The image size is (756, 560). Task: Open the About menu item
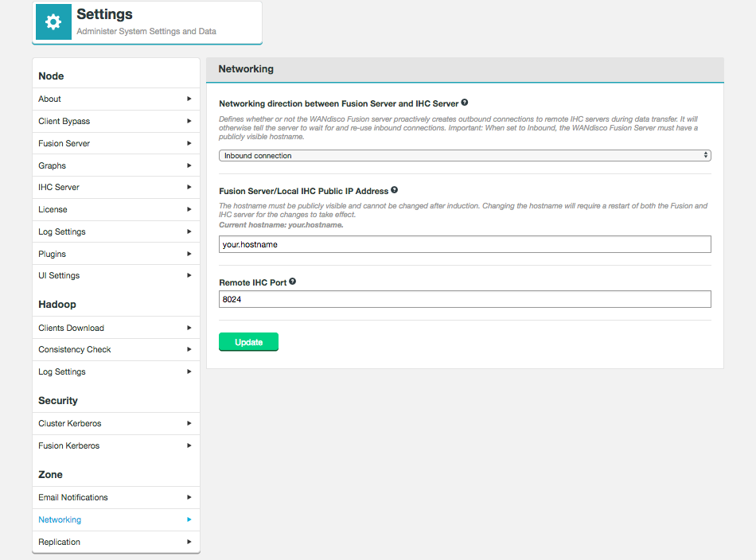(x=115, y=99)
